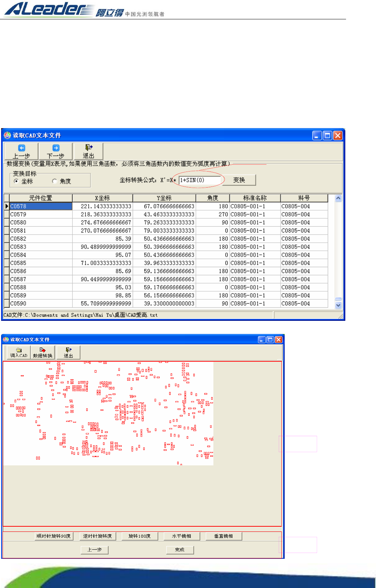The width and height of the screenshot is (376, 588).
Task: Click the Y坐标 column header
Action: click(x=164, y=198)
